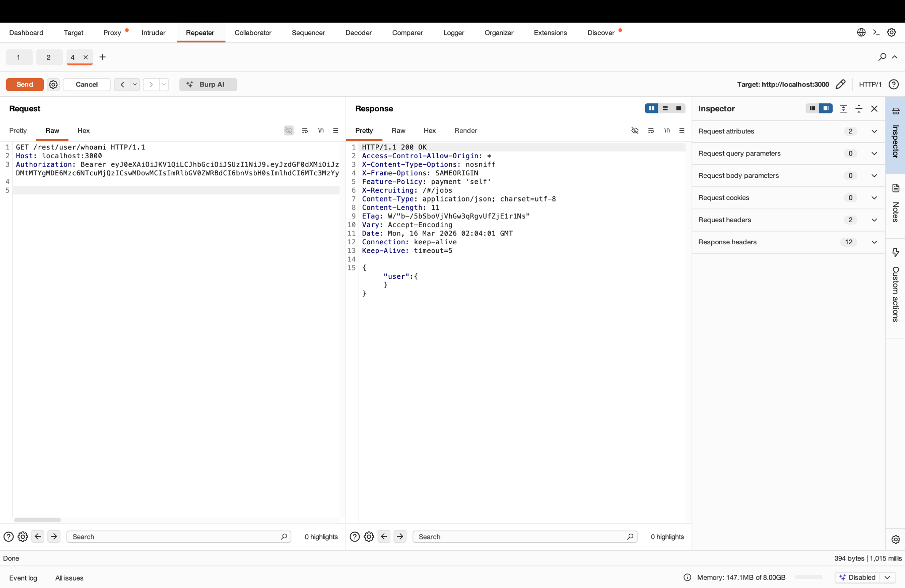Open Notes side panel

[896, 203]
